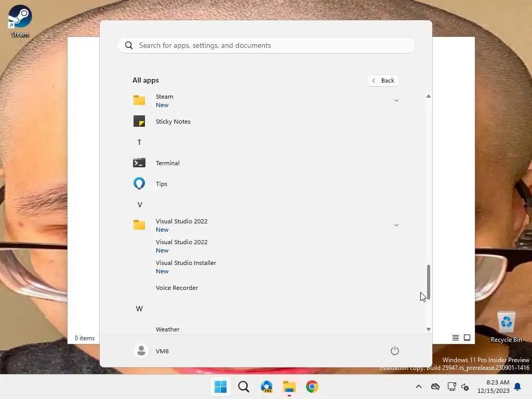This screenshot has width=532, height=399.
Task: Click the muted volume tray icon
Action: click(465, 387)
